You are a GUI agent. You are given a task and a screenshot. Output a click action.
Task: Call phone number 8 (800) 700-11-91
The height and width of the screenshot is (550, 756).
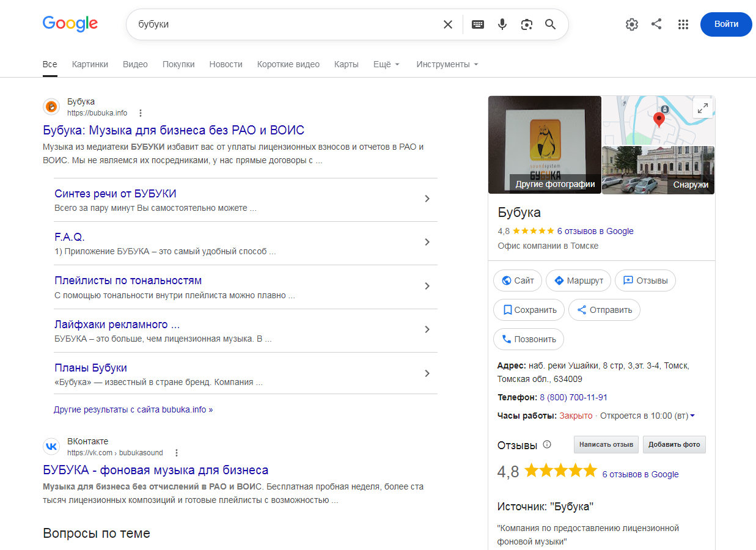(573, 397)
